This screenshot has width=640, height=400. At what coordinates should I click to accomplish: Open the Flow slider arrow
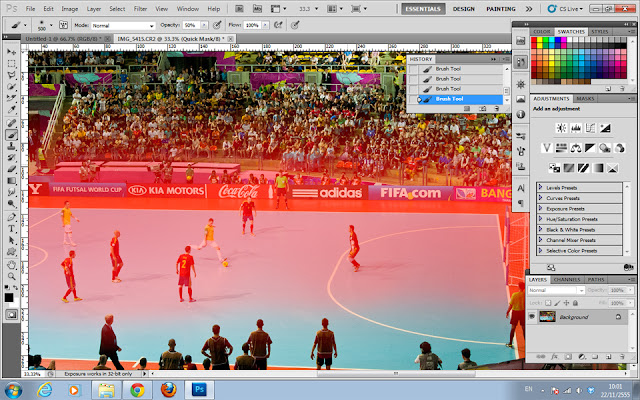coord(265,25)
